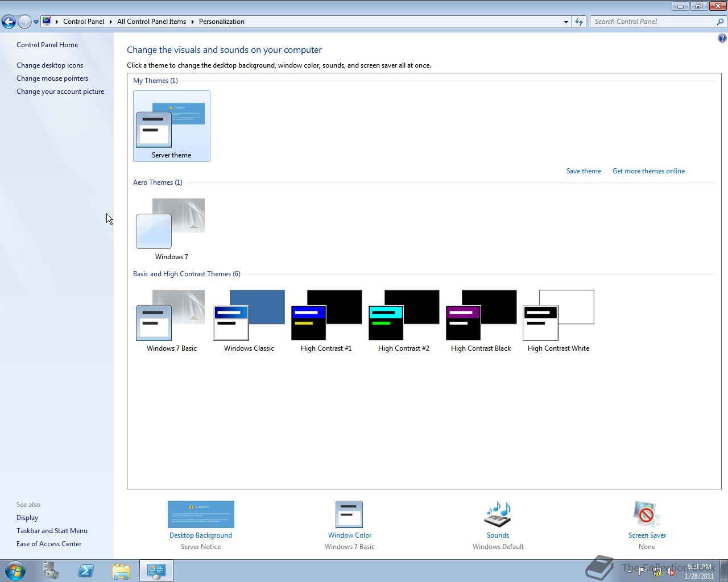Viewport: 728px width, 582px height.
Task: Open Control Panel Home
Action: tap(47, 45)
